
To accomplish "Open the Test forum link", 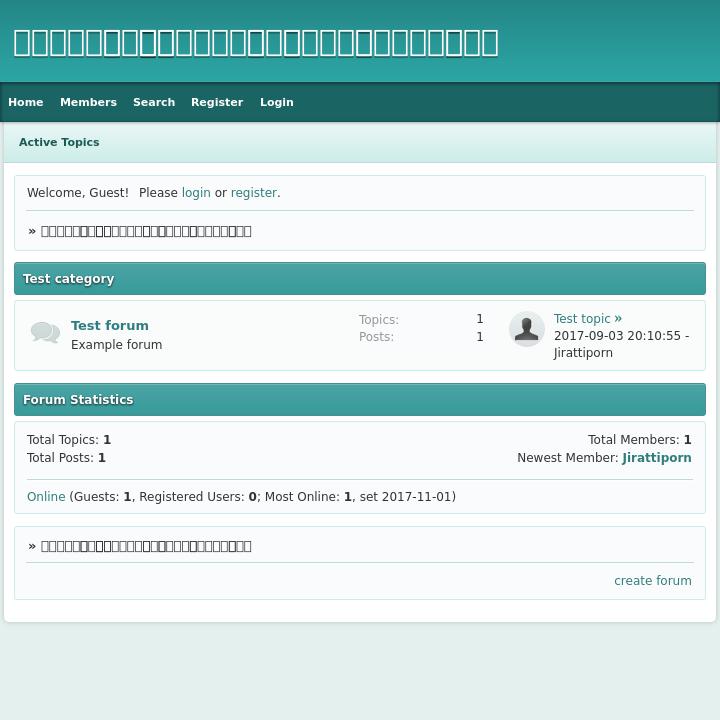I will coord(110,325).
